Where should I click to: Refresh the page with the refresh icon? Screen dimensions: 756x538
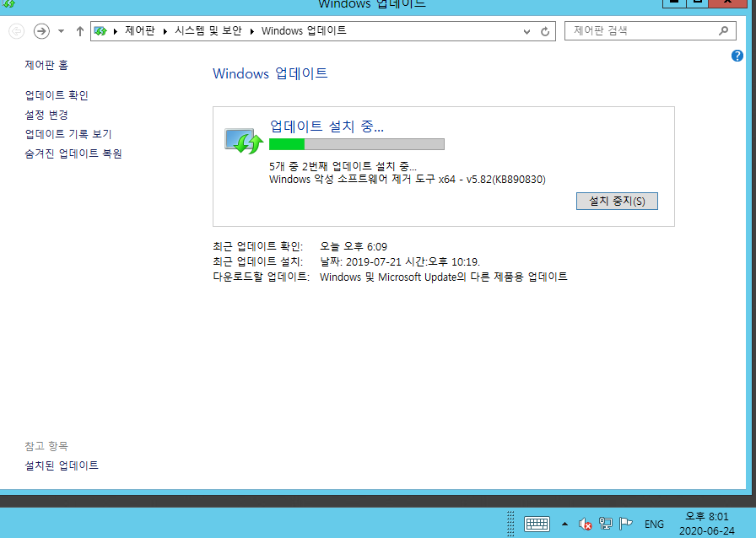tap(545, 31)
